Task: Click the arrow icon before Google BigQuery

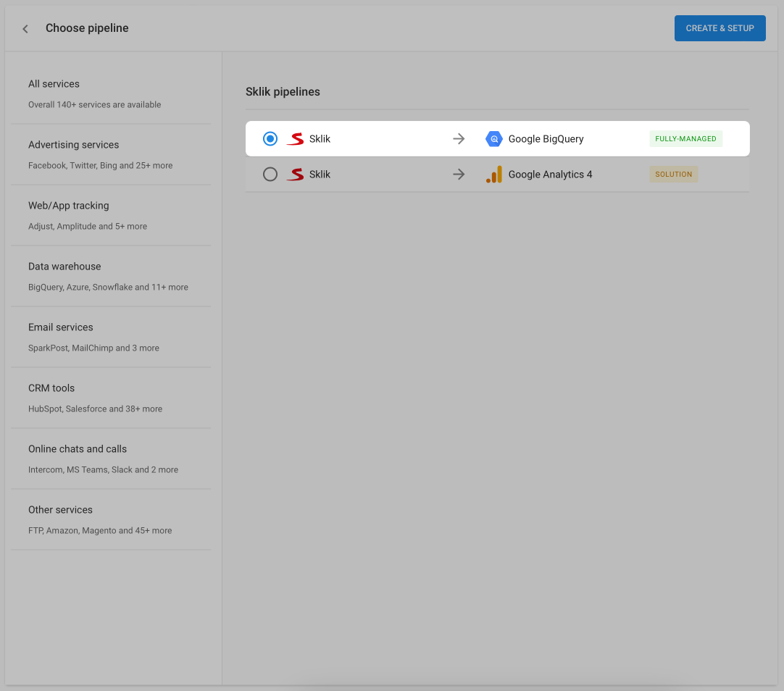Action: click(x=459, y=139)
